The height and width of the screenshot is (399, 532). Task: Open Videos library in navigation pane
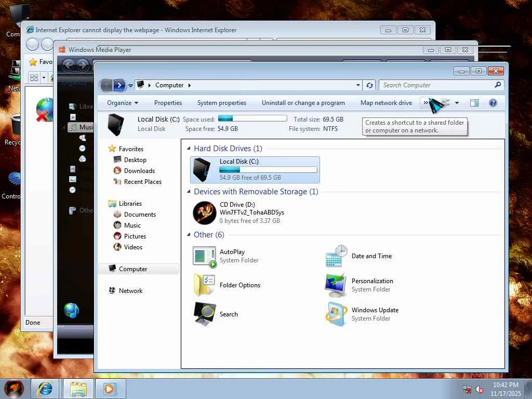[x=133, y=247]
